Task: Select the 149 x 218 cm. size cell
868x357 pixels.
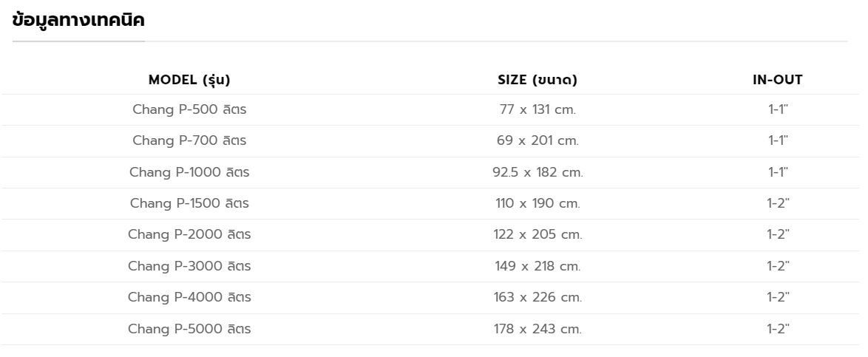Action: [538, 266]
